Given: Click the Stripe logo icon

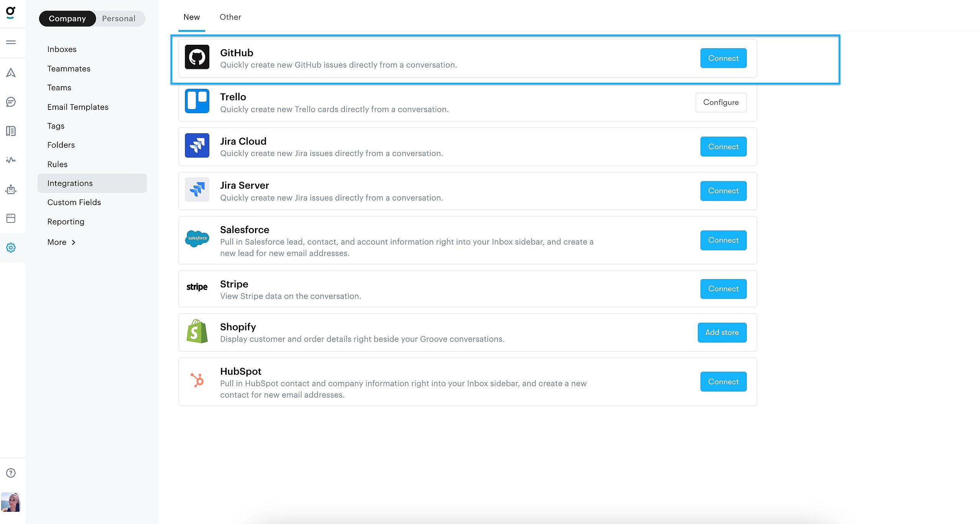Looking at the screenshot, I should (197, 287).
